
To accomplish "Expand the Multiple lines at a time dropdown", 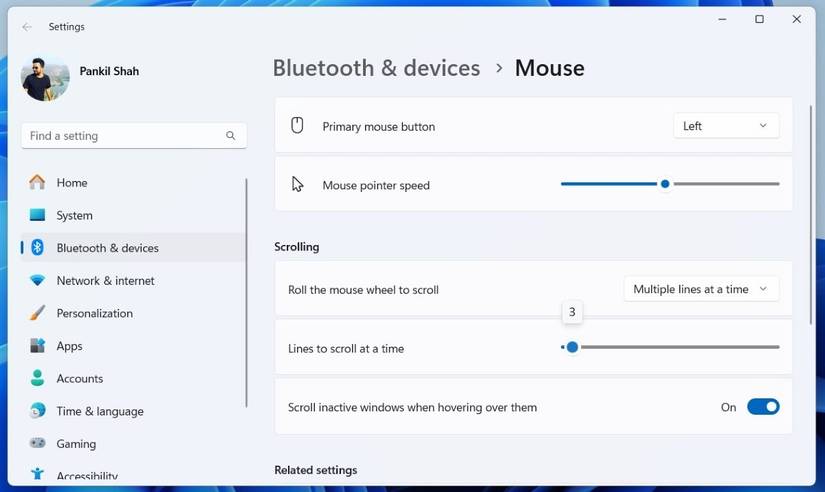I will click(701, 289).
